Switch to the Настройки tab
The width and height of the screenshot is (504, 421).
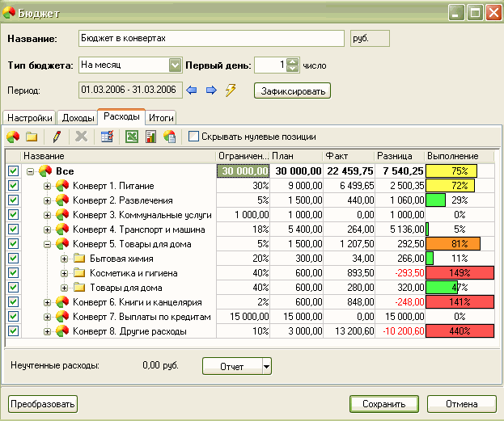[29, 118]
